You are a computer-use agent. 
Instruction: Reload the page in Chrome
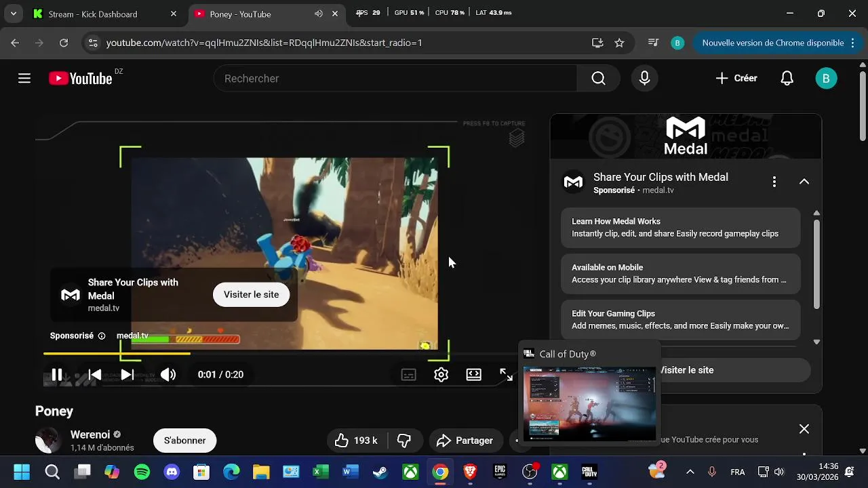pyautogui.click(x=64, y=43)
